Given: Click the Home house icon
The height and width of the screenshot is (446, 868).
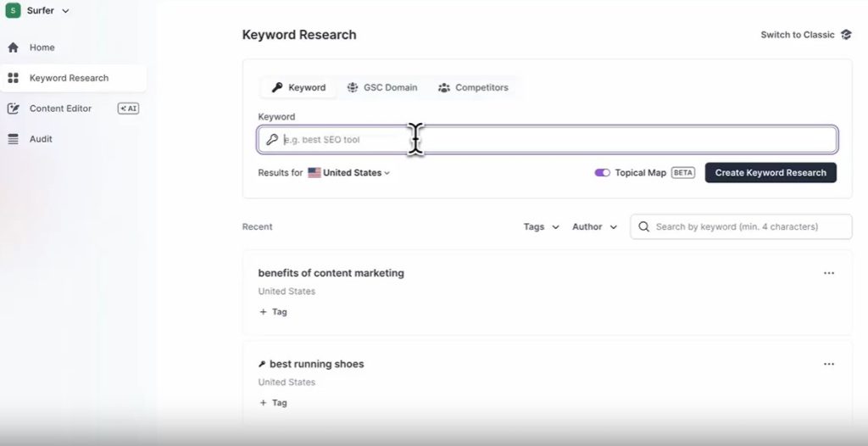Looking at the screenshot, I should pos(14,47).
